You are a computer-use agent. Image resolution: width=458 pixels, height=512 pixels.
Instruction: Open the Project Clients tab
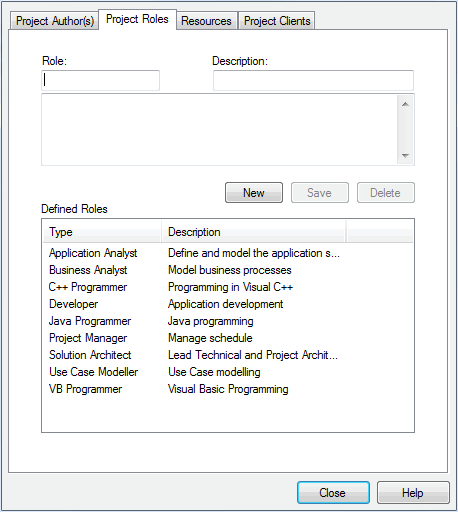tap(277, 21)
